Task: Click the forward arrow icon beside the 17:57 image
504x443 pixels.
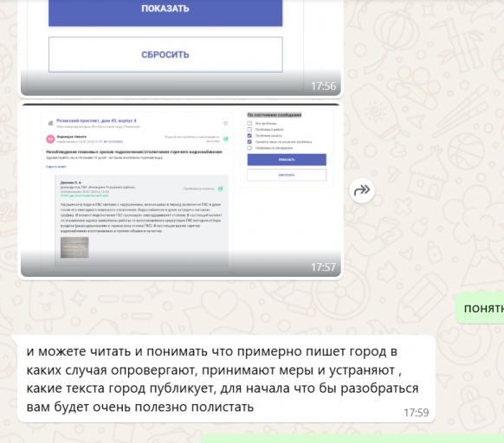Action: (x=362, y=190)
